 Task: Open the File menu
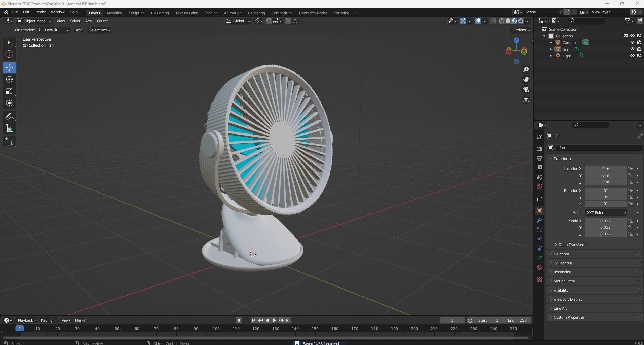(15, 12)
